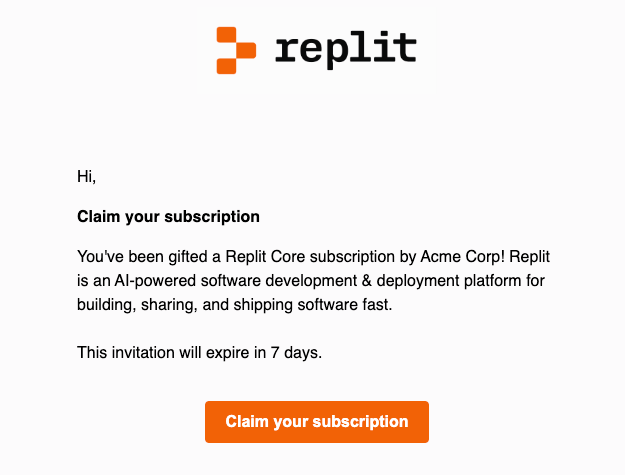Click the word AI-powered in the paragraph

(155, 281)
